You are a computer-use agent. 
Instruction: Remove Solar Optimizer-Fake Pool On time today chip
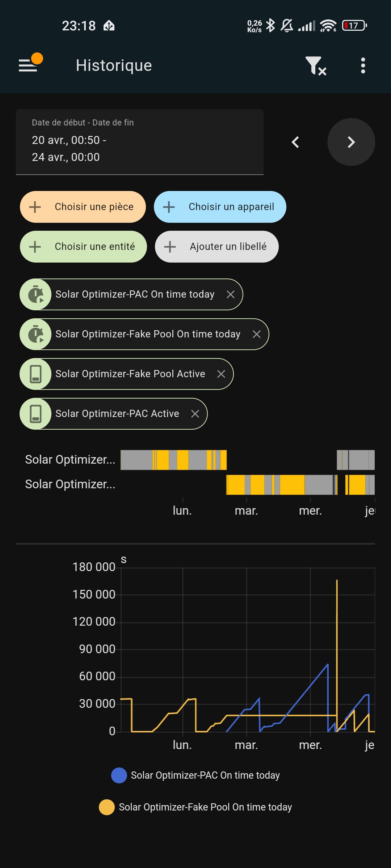pyautogui.click(x=257, y=334)
